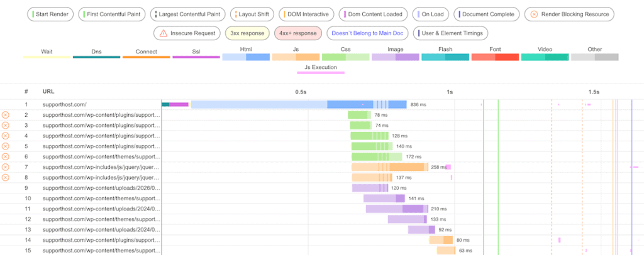Click the render-blocking icon on row 8
The width and height of the screenshot is (644, 255).
[x=5, y=178]
